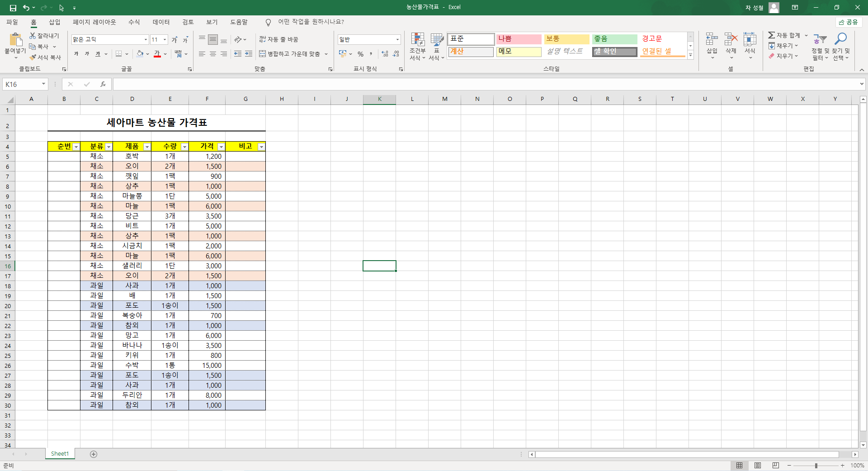Apply the red font color
This screenshot has height=471, width=868.
[157, 54]
